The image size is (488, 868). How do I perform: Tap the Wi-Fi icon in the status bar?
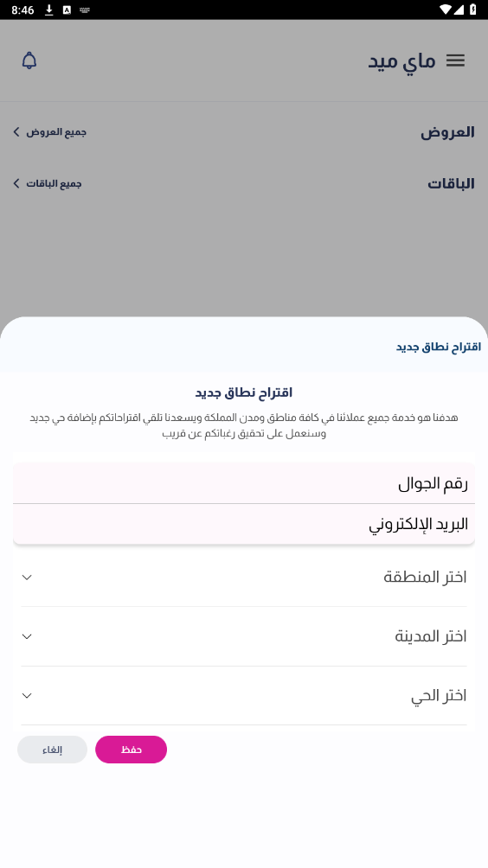[446, 10]
